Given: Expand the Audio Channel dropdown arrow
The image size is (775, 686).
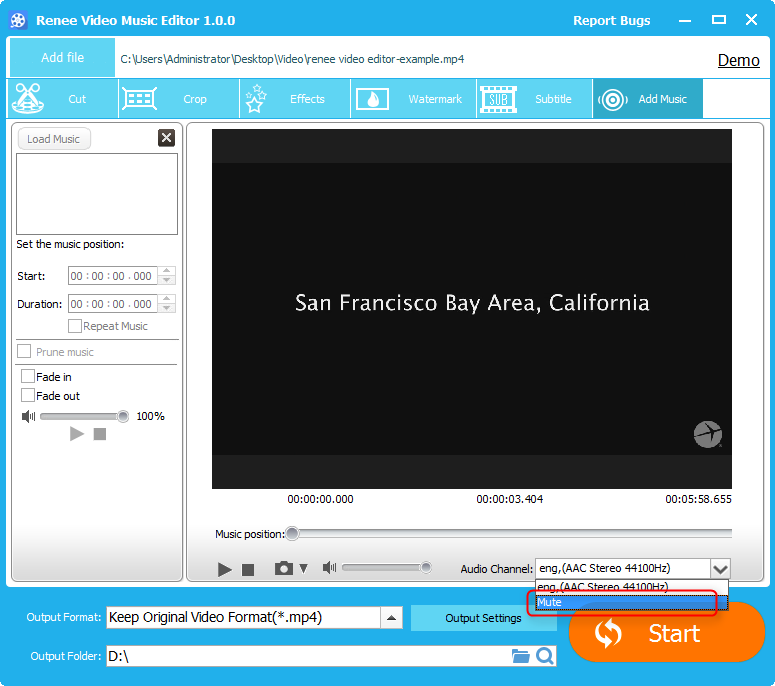Looking at the screenshot, I should click(720, 568).
